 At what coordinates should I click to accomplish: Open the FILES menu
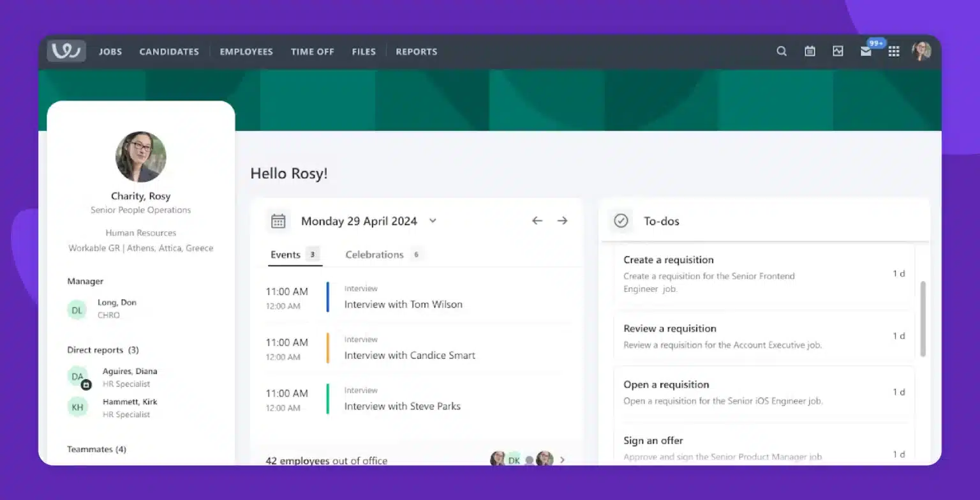click(x=364, y=52)
